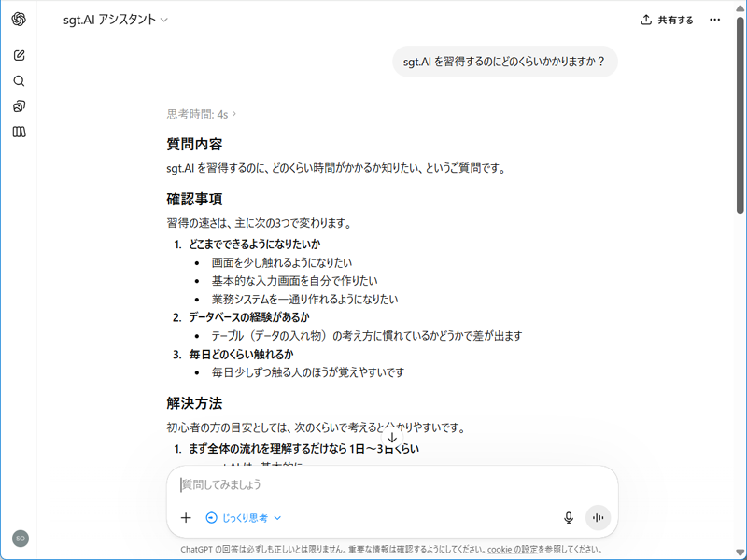Click the bullet 業務システムを一通り作れるようになりたい

305,300
